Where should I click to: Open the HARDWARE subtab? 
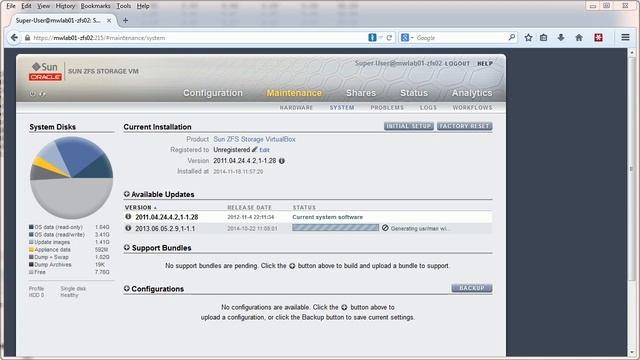[x=296, y=108]
